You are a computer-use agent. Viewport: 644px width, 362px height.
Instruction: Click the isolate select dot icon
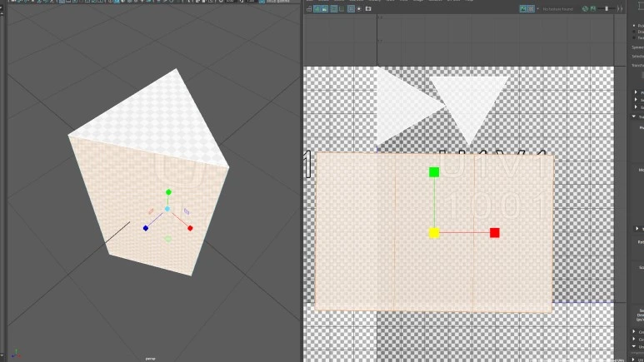coord(359,9)
